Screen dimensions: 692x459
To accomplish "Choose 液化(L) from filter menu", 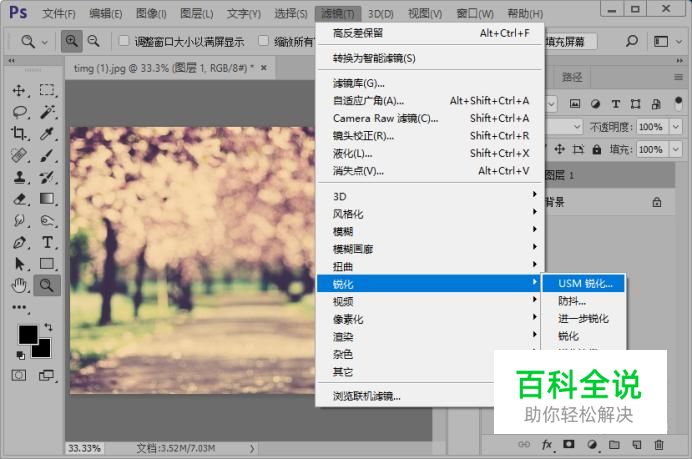I will pyautogui.click(x=430, y=153).
